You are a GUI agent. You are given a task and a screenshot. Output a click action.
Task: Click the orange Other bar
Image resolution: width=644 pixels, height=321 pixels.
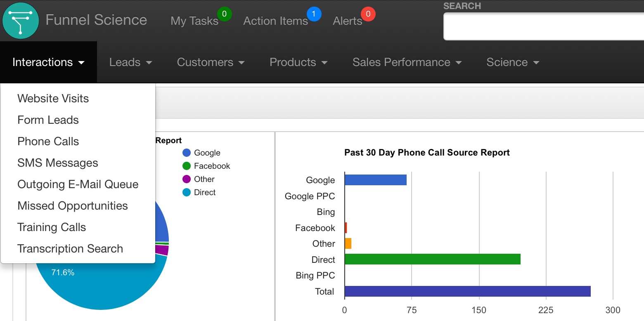point(348,243)
